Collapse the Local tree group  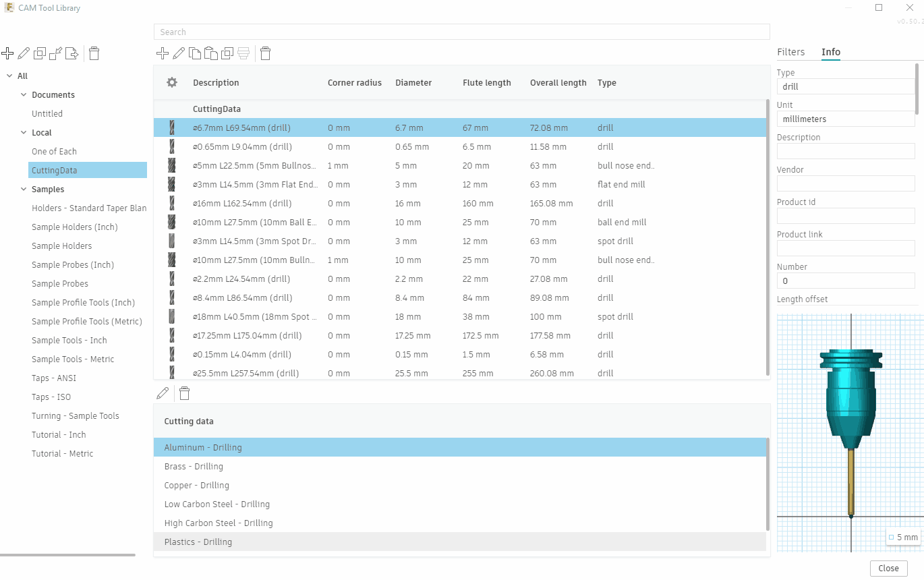24,133
